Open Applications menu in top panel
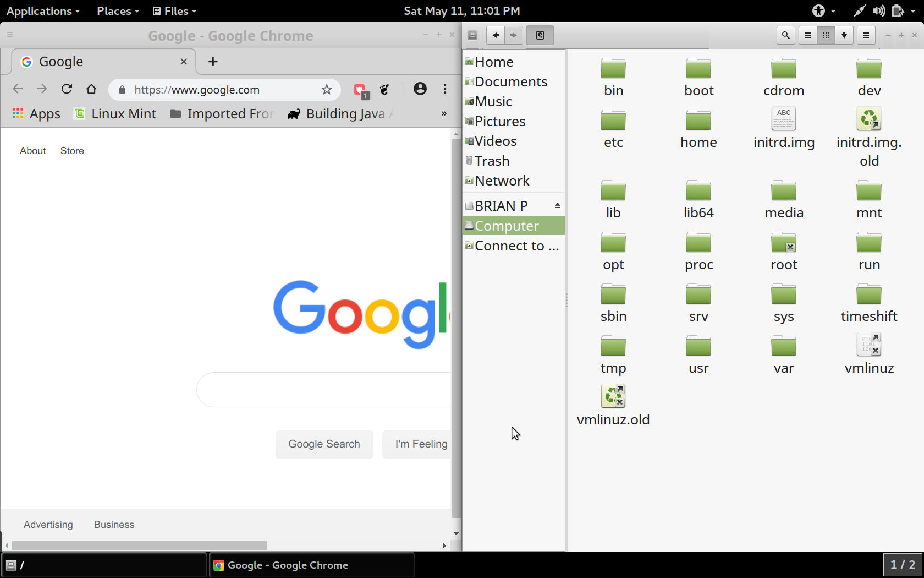The image size is (924, 578). (x=43, y=11)
